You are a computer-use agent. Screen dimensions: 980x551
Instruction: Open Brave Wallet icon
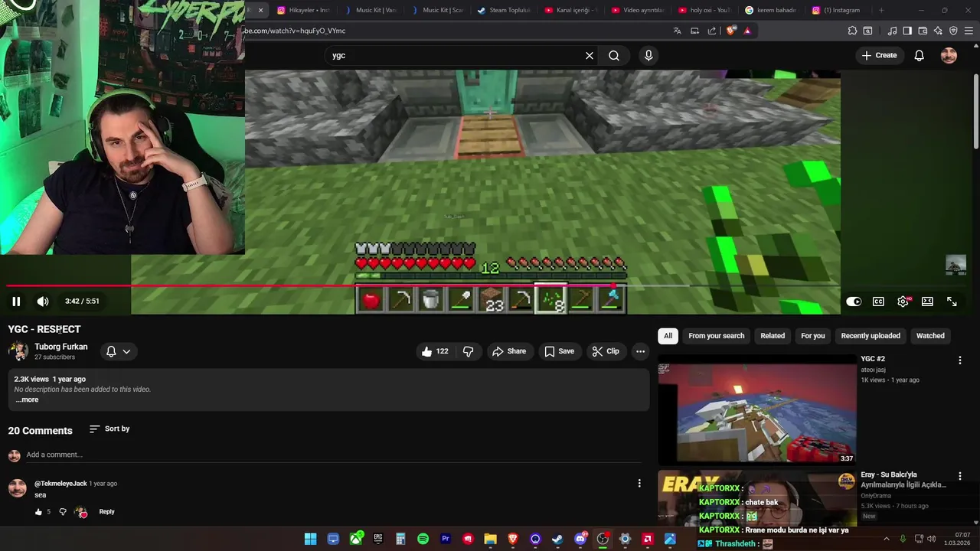click(x=923, y=31)
